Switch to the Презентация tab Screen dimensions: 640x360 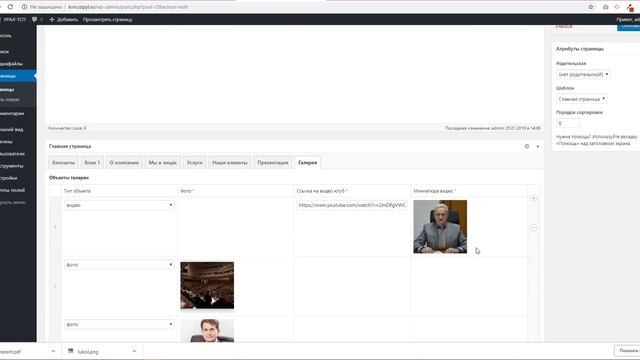click(273, 162)
